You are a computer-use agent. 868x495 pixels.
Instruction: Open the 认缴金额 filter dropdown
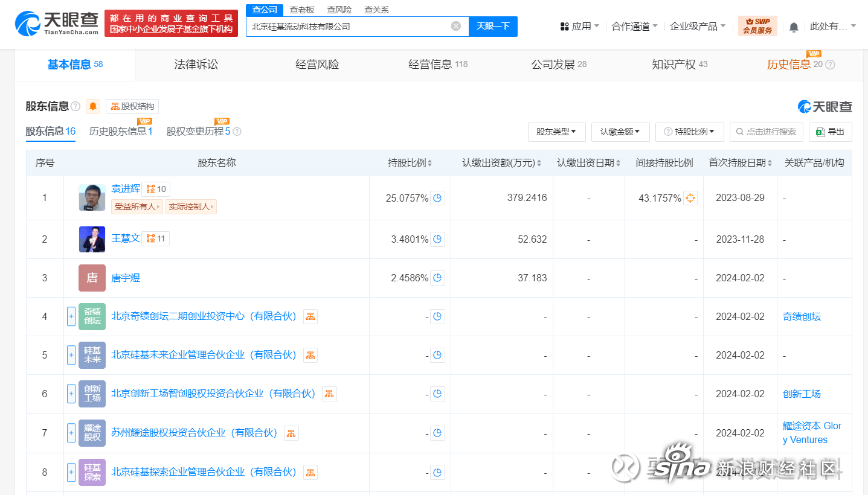[x=620, y=132]
